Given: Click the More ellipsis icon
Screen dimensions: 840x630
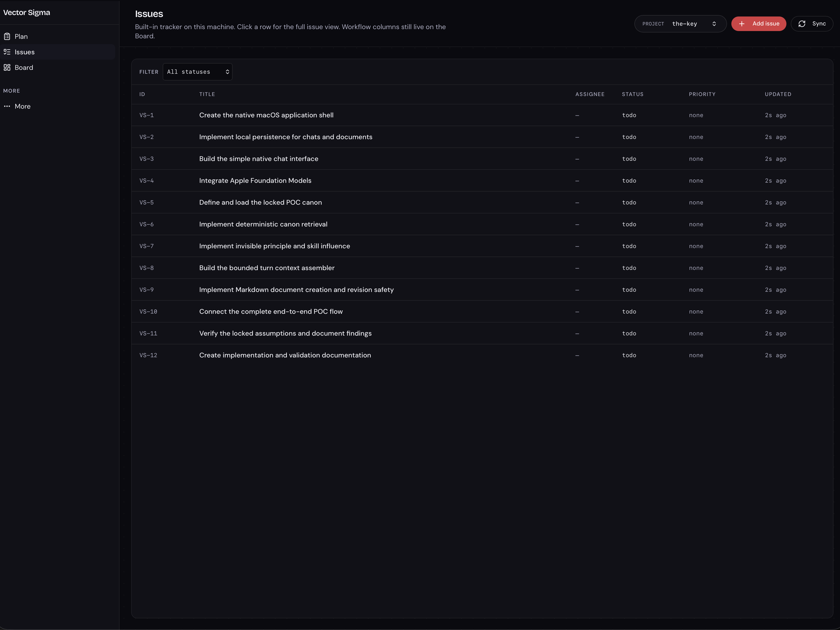Looking at the screenshot, I should click(x=7, y=106).
